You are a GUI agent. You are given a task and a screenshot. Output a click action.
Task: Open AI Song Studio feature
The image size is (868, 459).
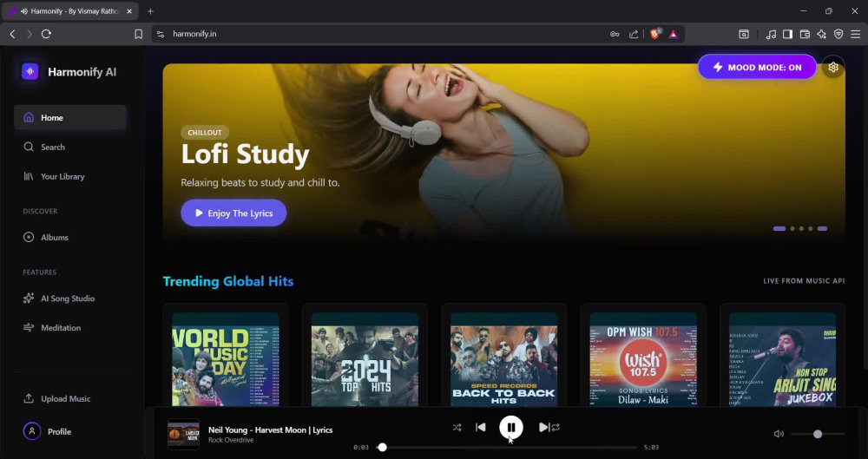(x=59, y=298)
